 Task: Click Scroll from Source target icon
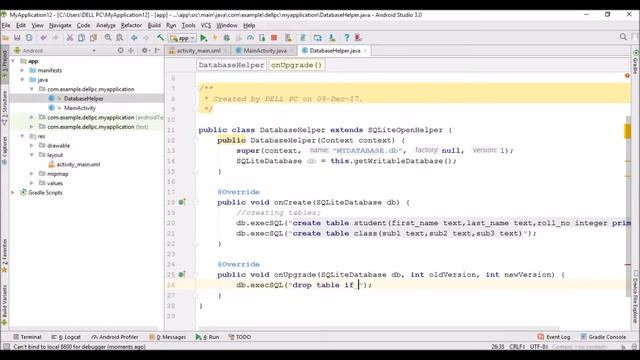click(120, 51)
